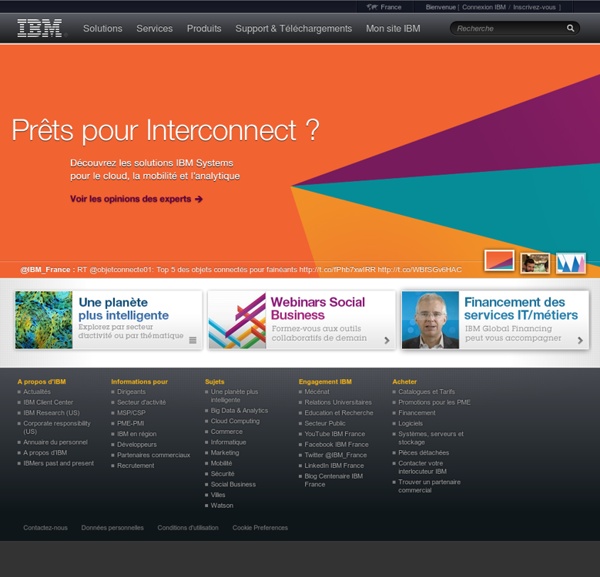
Task: Click Facebook IBM France link
Action: (337, 445)
